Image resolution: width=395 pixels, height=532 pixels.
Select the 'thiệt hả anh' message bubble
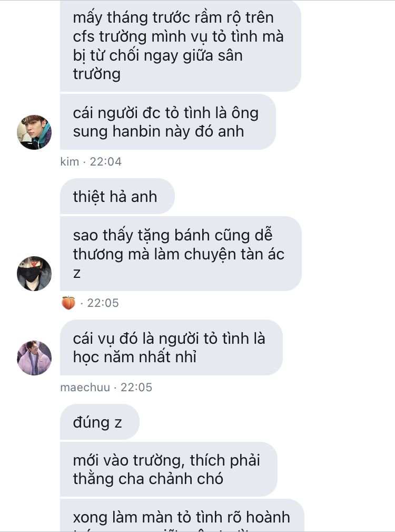pos(117,197)
